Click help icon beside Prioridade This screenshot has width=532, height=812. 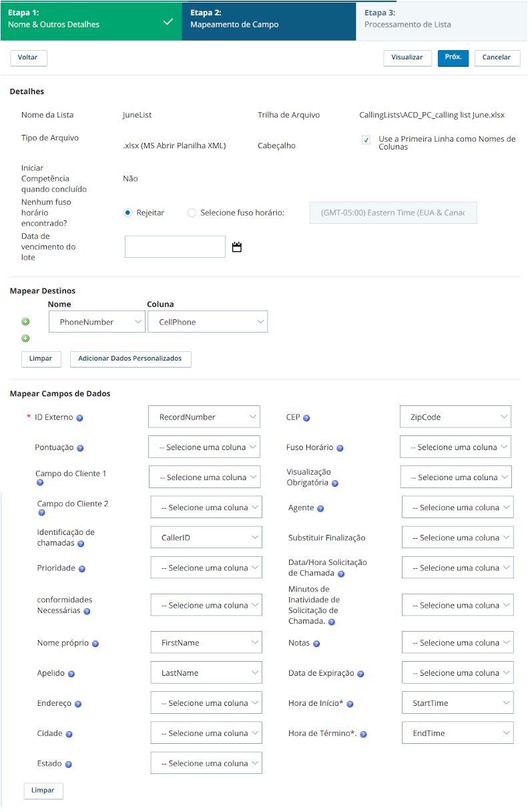click(x=82, y=569)
